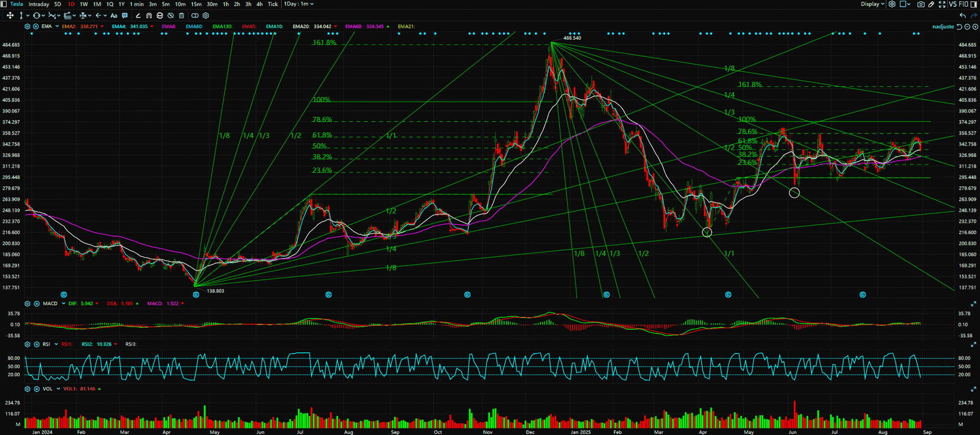Take a chart screenshot with camera icon
This screenshot has height=435, width=980.
[x=921, y=4]
